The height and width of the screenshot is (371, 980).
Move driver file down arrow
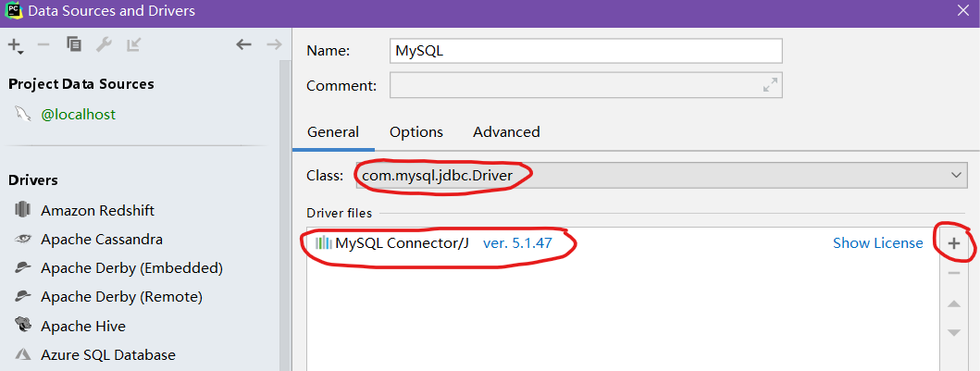954,332
